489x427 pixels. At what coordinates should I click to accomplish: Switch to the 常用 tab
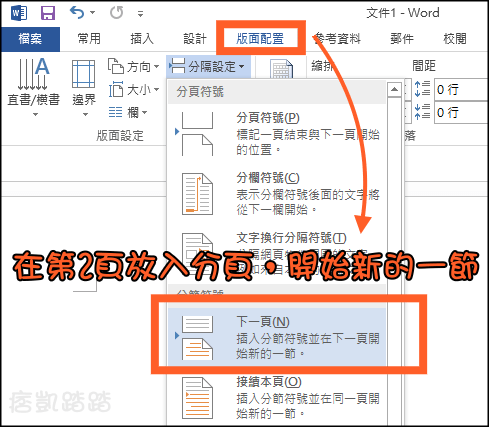coord(89,39)
